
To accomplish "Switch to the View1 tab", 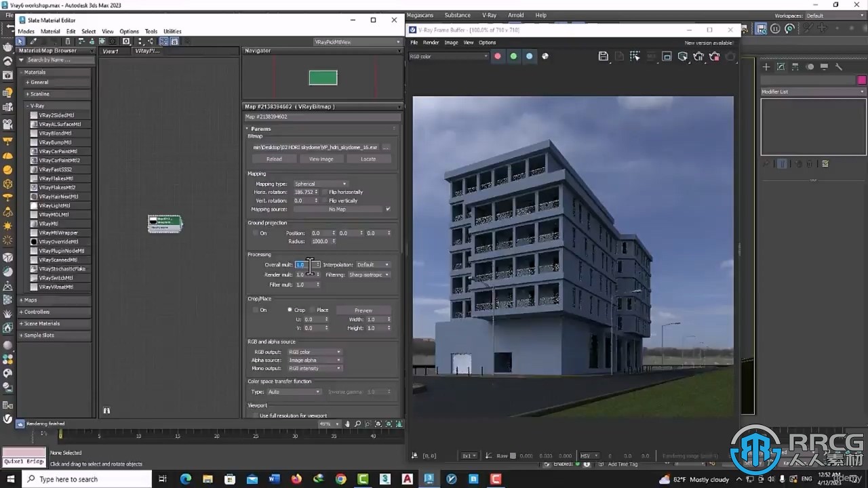I will 111,51.
